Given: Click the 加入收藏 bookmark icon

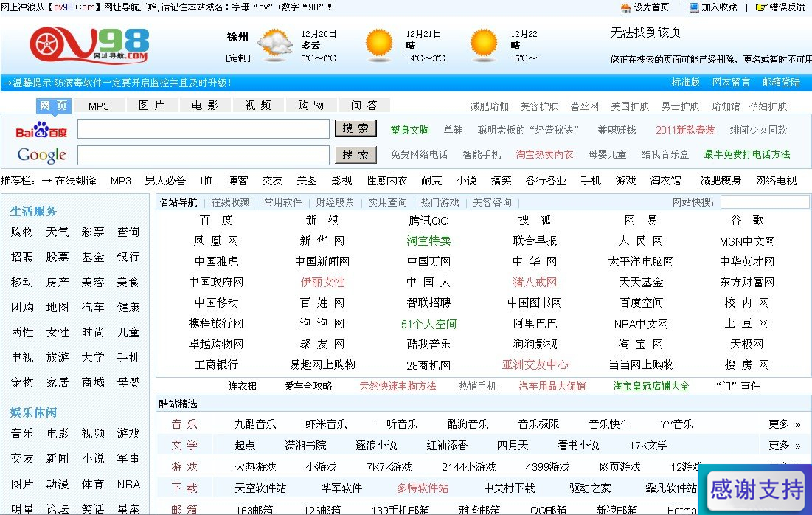Looking at the screenshot, I should [x=694, y=8].
